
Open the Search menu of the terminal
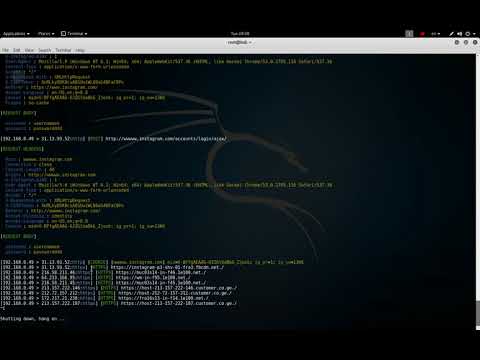click(x=45, y=50)
